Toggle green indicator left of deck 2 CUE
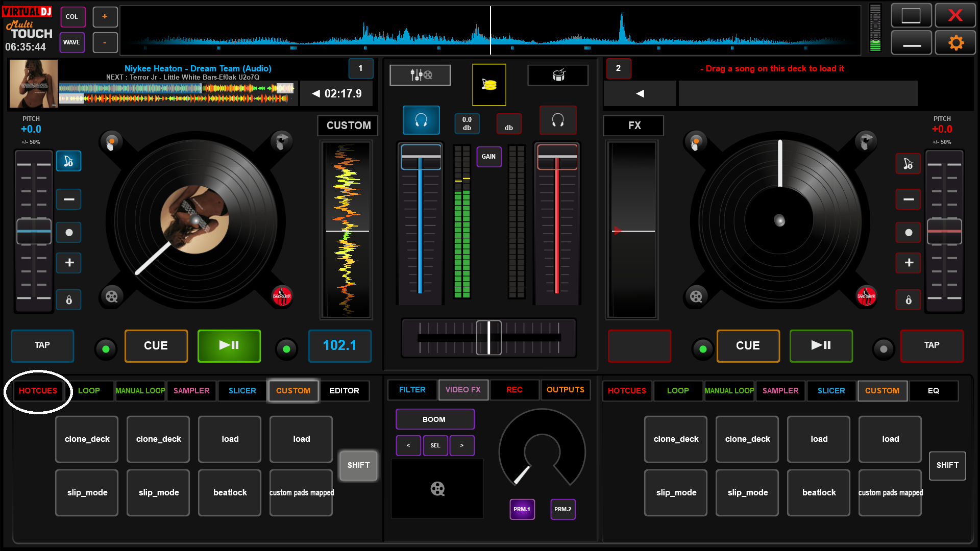The height and width of the screenshot is (551, 980). click(703, 349)
